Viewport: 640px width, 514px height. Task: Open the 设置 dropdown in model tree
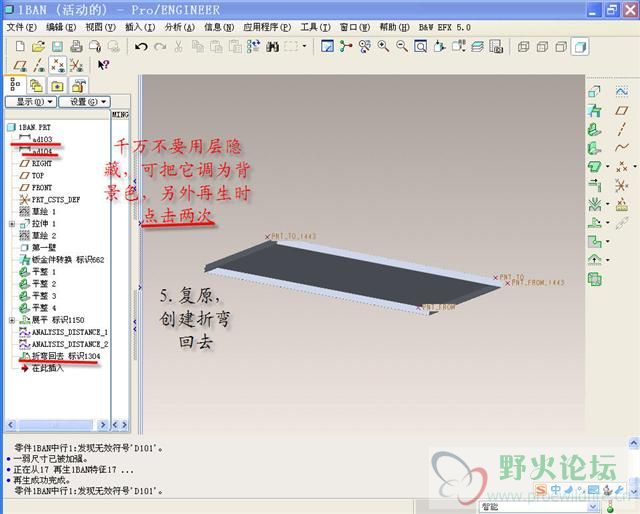[x=84, y=102]
